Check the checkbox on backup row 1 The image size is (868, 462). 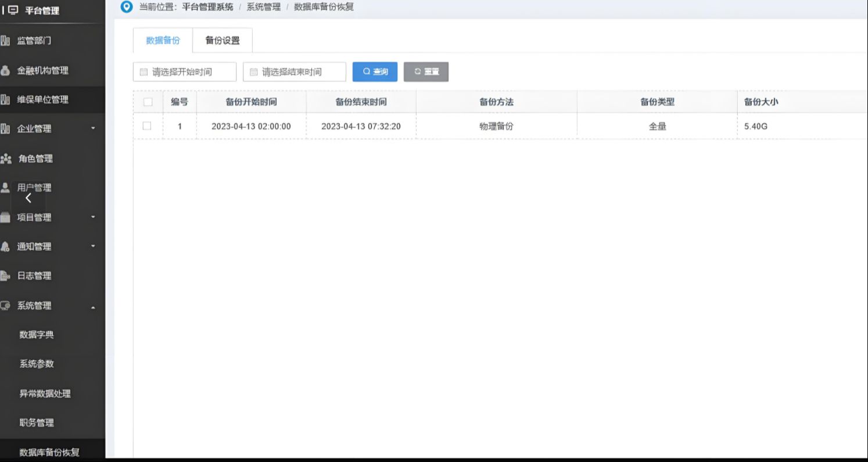(147, 126)
